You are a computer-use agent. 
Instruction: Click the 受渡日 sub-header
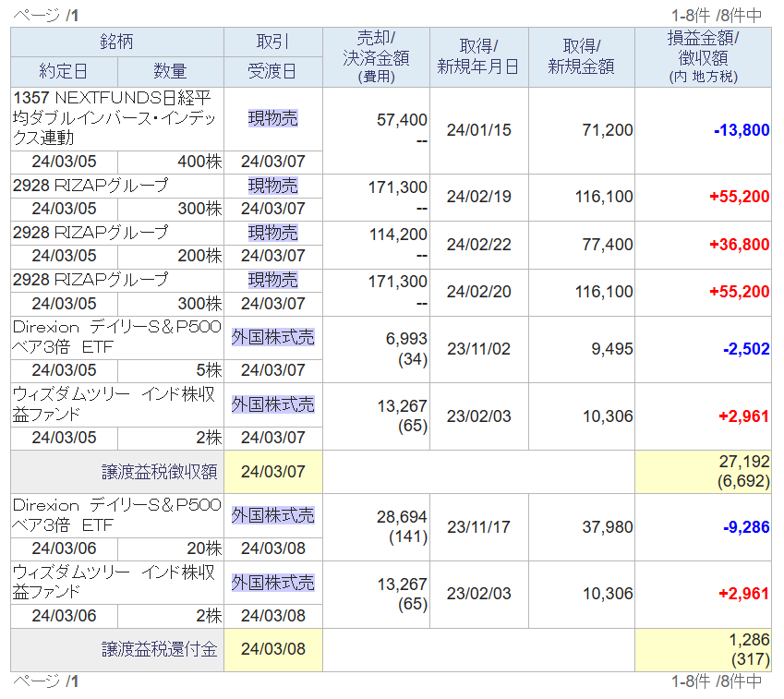click(x=273, y=72)
